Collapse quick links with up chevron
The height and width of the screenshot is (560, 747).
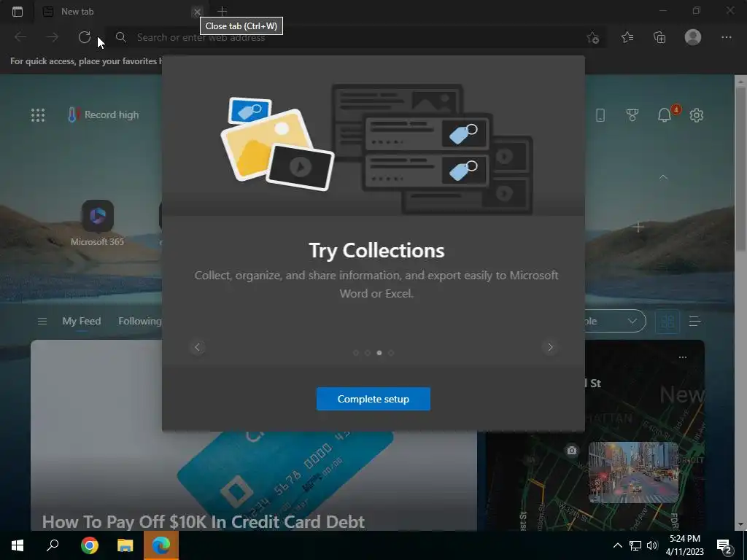(x=663, y=177)
